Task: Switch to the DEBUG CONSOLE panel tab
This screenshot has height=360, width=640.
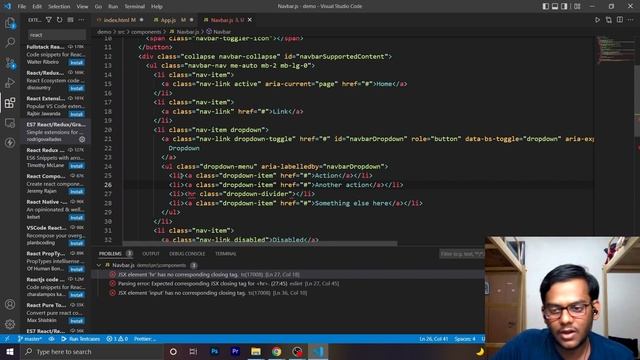Action: click(187, 254)
